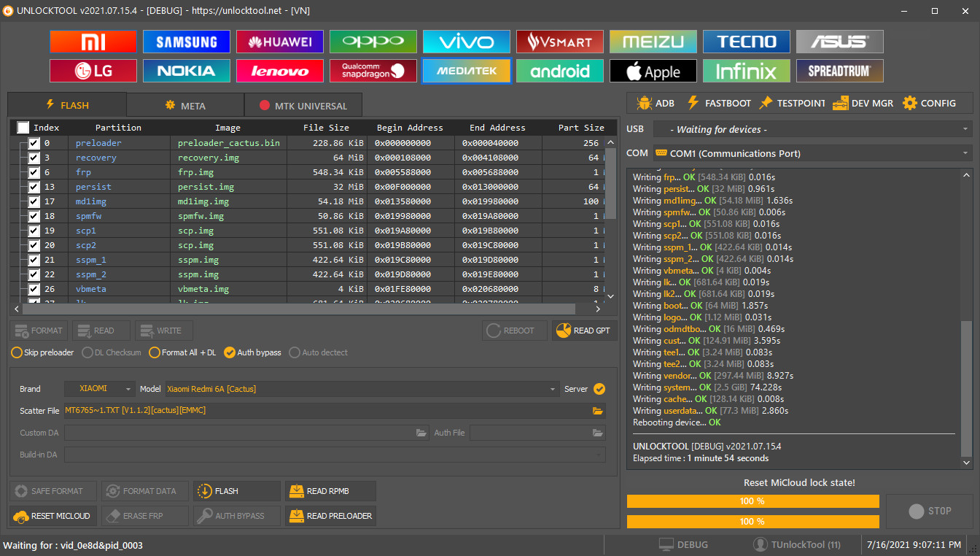This screenshot has height=556, width=980.
Task: Open the ADB tools panel
Action: pyautogui.click(x=656, y=103)
